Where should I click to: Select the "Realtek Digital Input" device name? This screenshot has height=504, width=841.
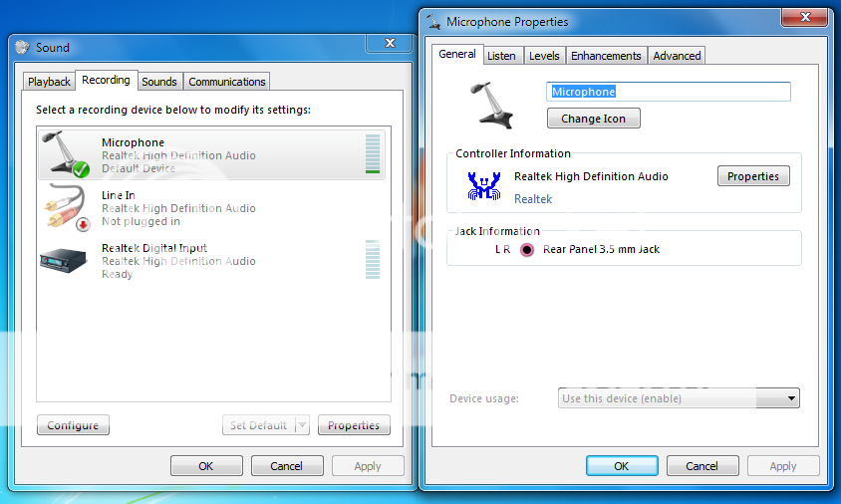(154, 248)
